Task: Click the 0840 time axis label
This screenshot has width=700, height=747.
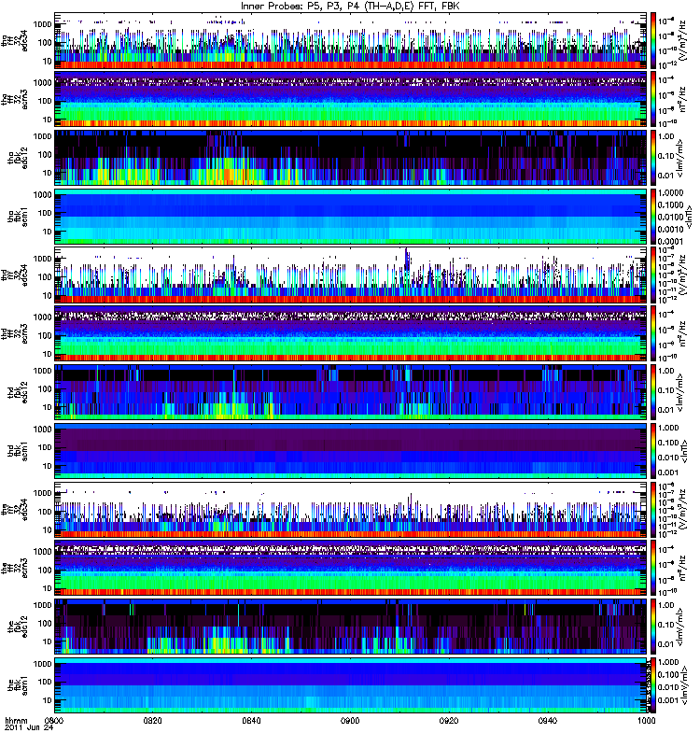Action: (x=251, y=720)
